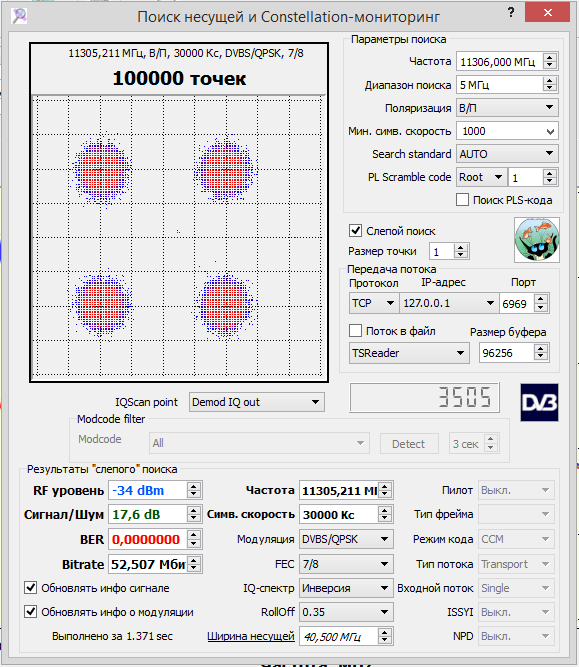The height and width of the screenshot is (667, 579).
Task: Click the Симв. скорость stepper arrows
Action: (385, 514)
